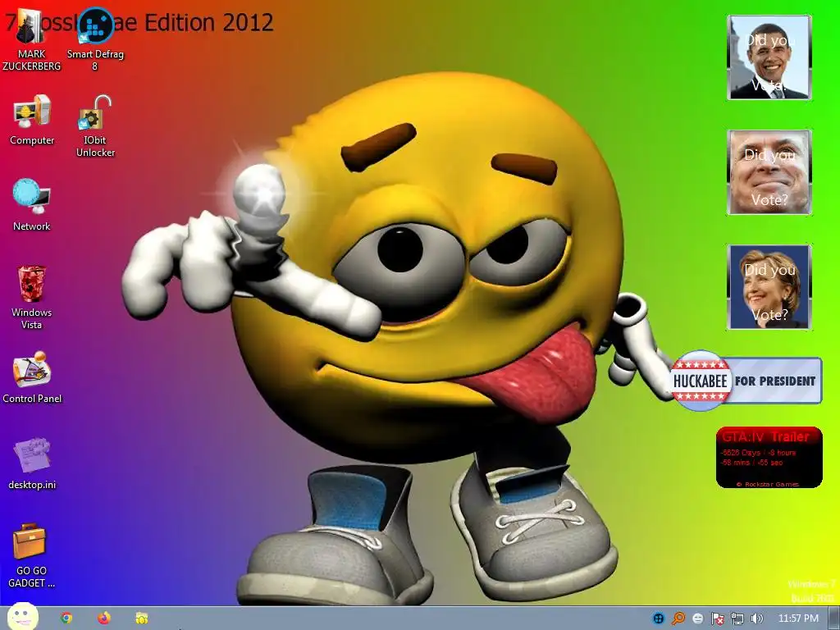Open the IObit Unlocker shortcut
The image size is (840, 630).
[x=95, y=126]
